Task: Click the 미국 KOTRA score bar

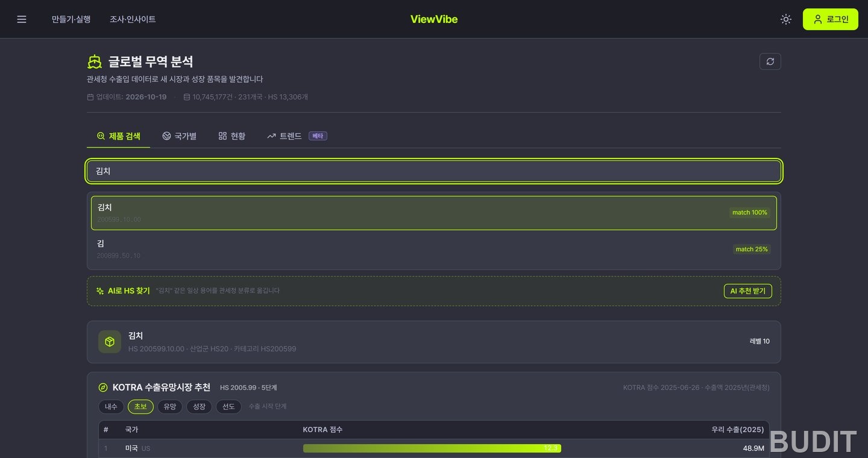Action: [432, 448]
